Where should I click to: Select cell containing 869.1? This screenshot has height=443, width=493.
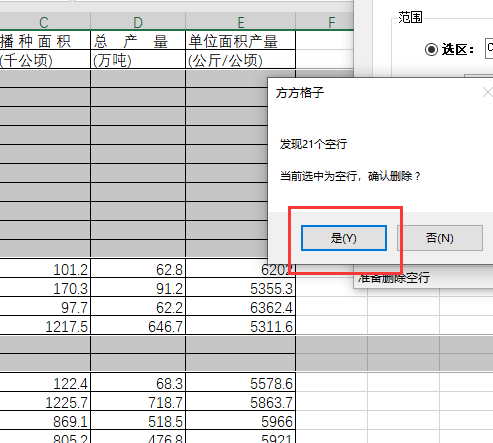45,421
